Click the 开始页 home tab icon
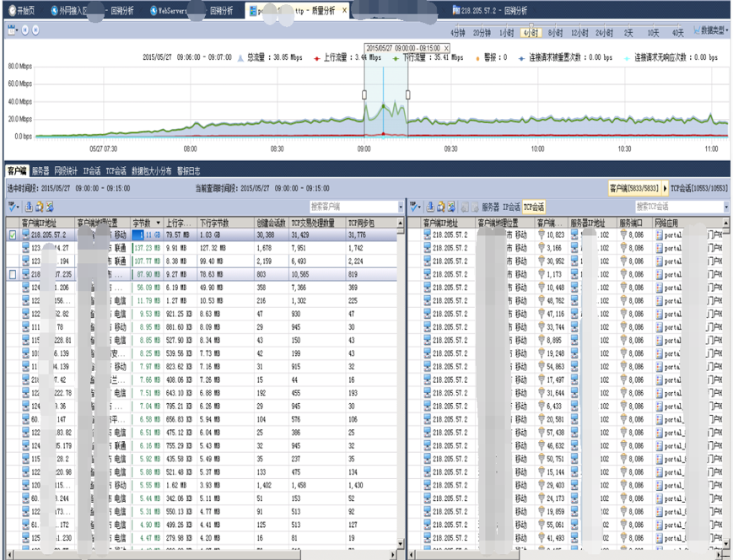733x560 pixels. (12, 11)
